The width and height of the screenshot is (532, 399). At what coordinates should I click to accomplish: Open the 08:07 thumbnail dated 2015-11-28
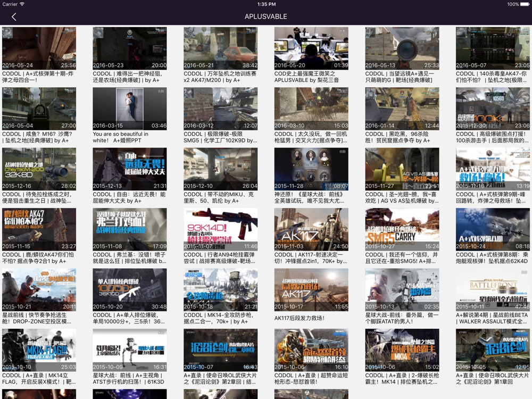311,169
